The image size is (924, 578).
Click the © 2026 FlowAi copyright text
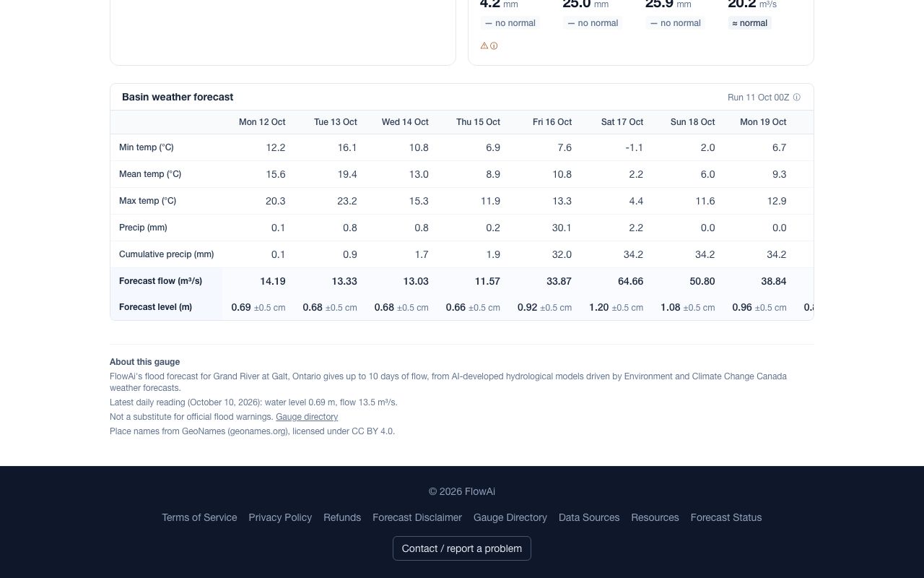click(x=462, y=491)
